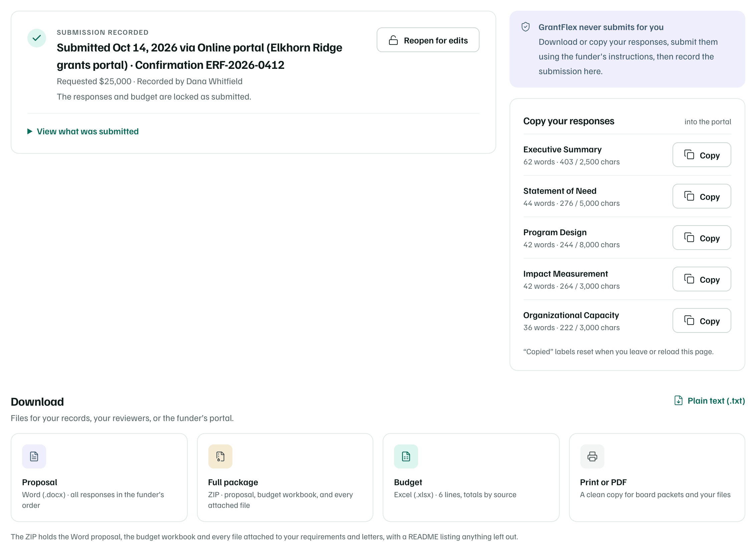The width and height of the screenshot is (756, 542).
Task: Download the Full package ZIP card
Action: pos(285,478)
